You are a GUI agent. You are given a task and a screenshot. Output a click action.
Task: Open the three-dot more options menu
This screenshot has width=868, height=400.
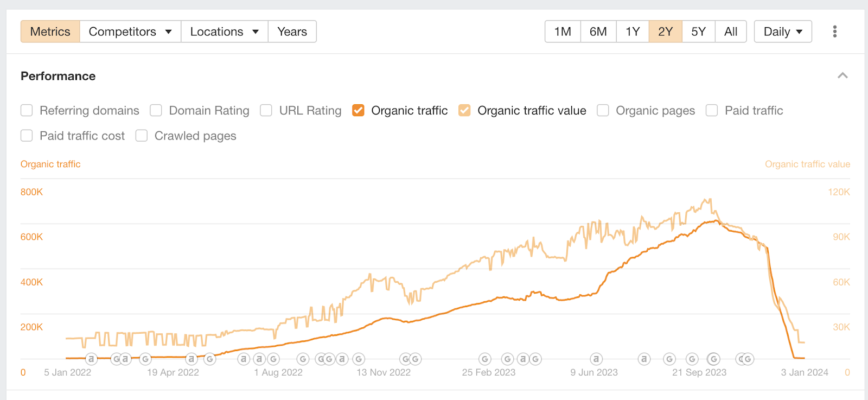834,31
